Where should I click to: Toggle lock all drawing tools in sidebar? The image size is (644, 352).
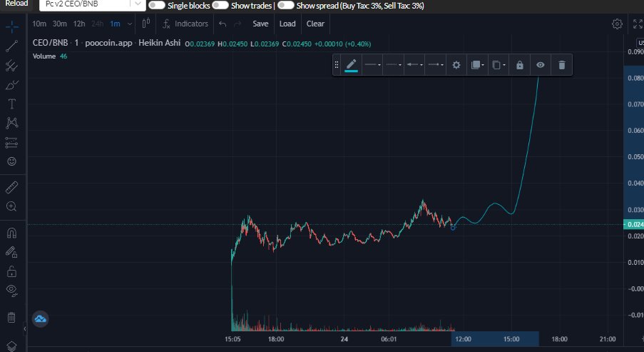tap(12, 271)
